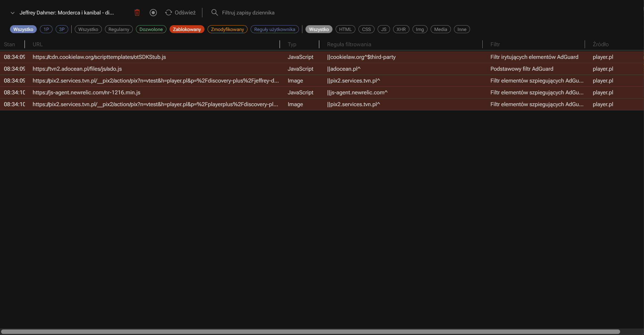Filter requests by Img type
This screenshot has width=644, height=335.
pyautogui.click(x=420, y=29)
